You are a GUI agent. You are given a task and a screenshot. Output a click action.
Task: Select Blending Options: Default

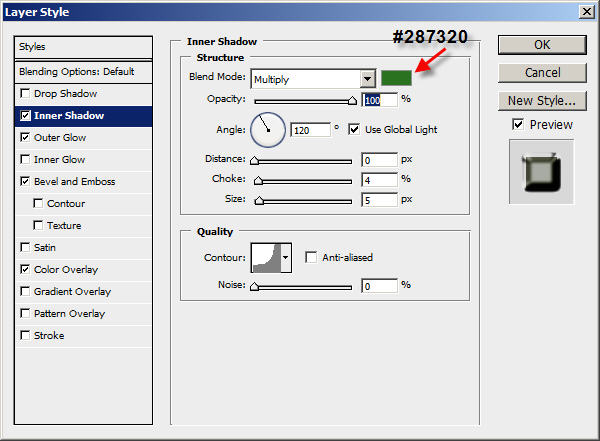click(x=83, y=72)
